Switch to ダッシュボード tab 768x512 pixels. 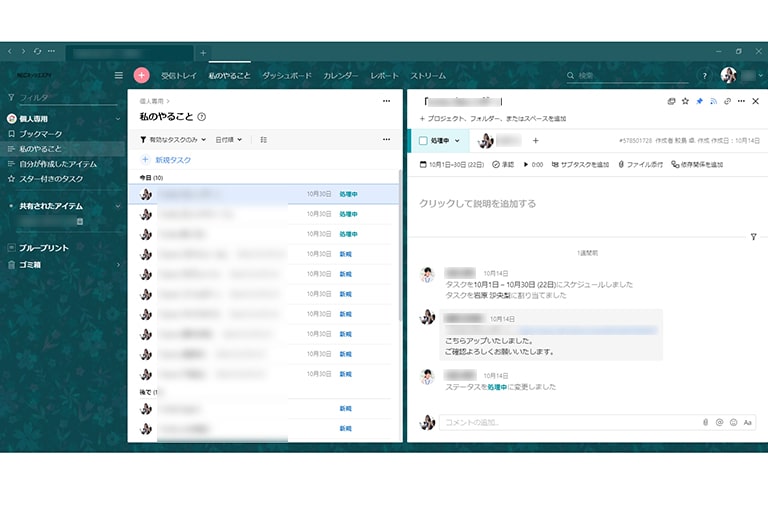click(x=287, y=75)
